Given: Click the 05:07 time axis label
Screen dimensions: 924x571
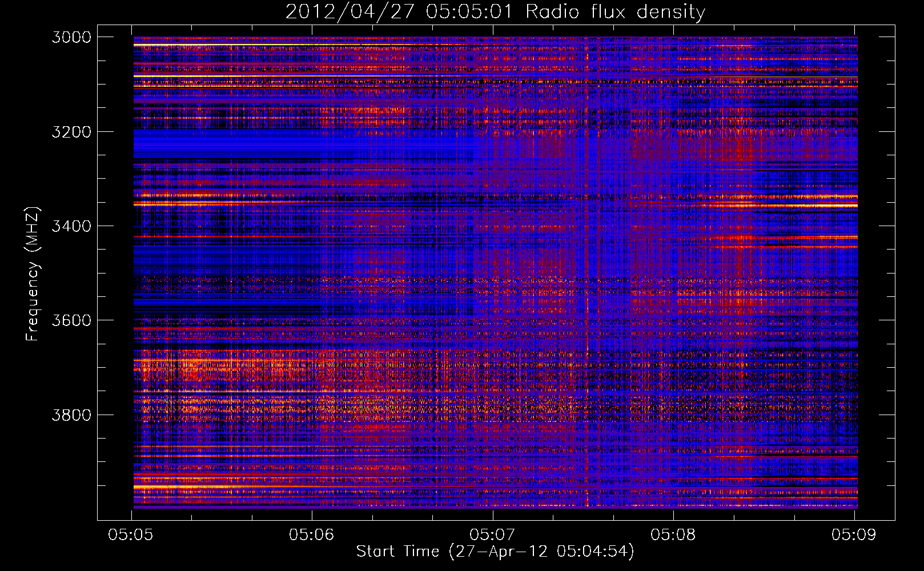Looking at the screenshot, I should (x=492, y=534).
